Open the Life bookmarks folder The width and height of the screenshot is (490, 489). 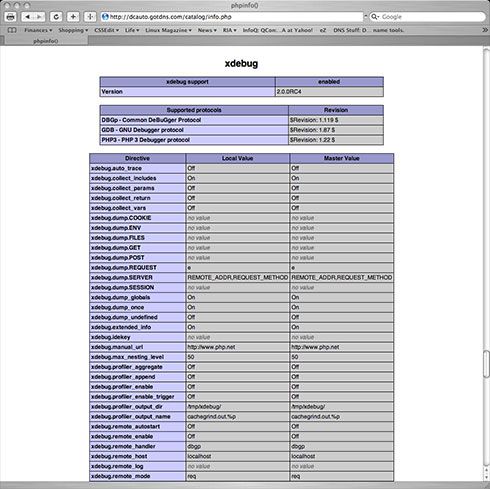click(x=132, y=30)
